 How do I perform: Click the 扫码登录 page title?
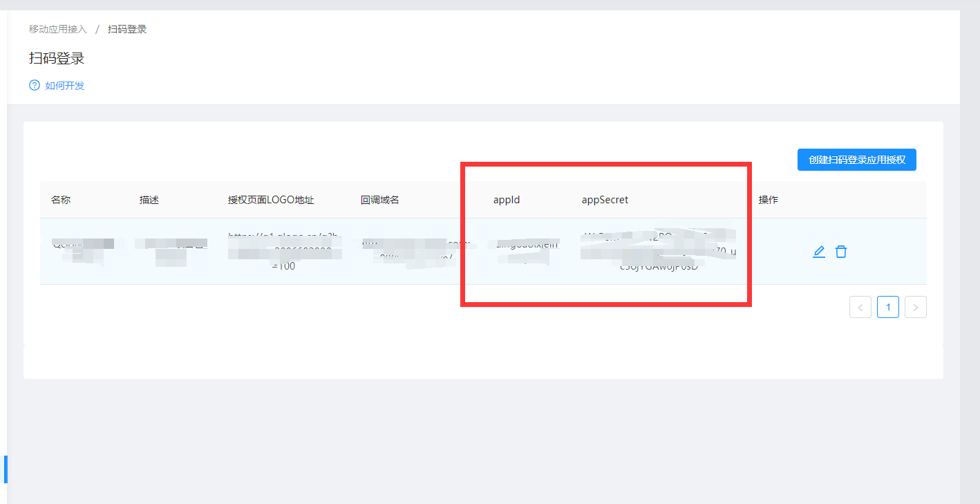click(x=57, y=59)
